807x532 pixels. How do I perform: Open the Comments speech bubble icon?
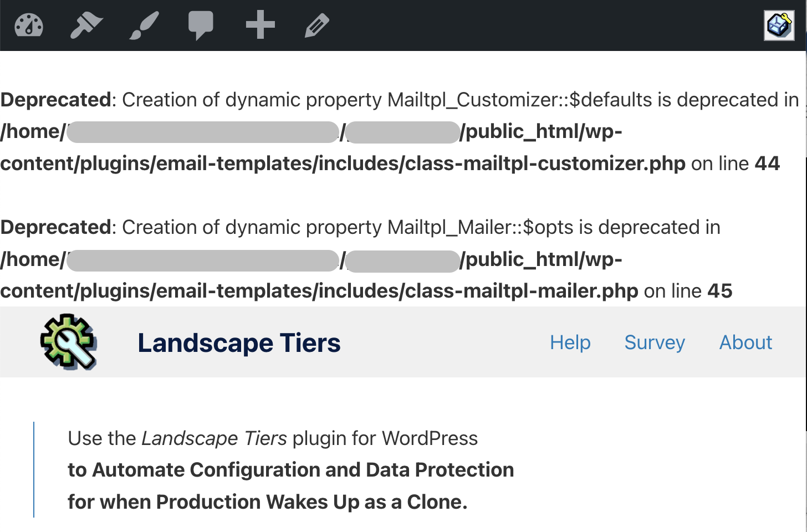click(x=201, y=25)
